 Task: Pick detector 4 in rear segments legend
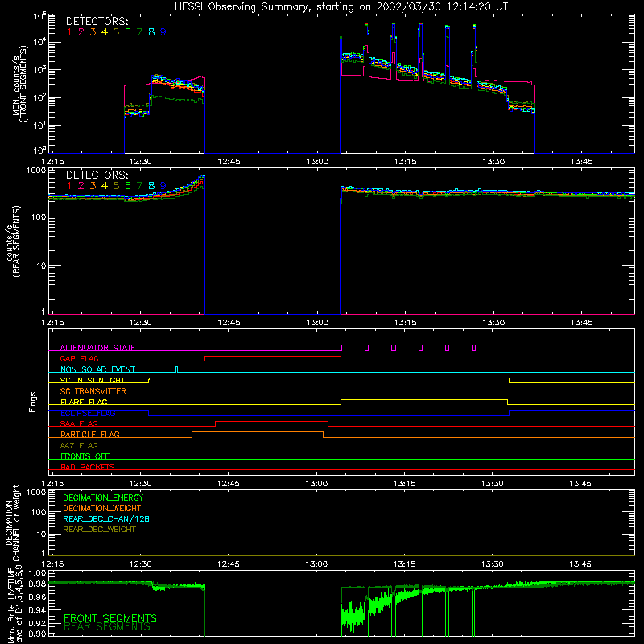coord(105,186)
